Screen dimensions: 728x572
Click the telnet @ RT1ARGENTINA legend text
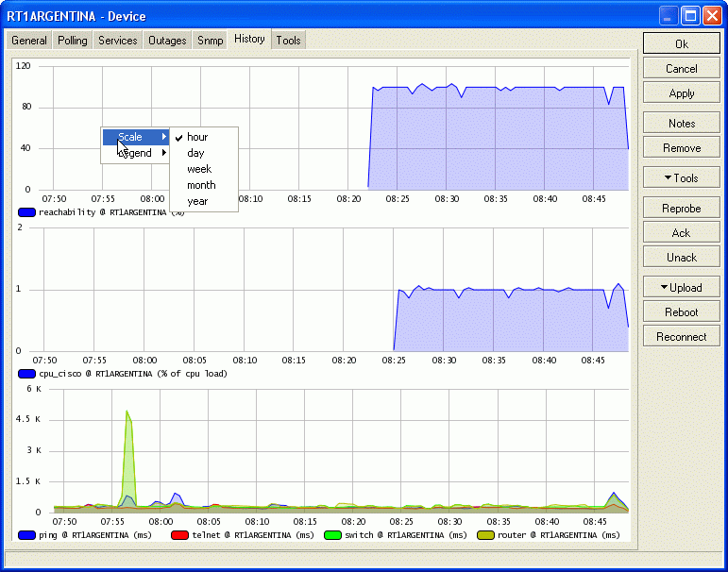pos(253,535)
